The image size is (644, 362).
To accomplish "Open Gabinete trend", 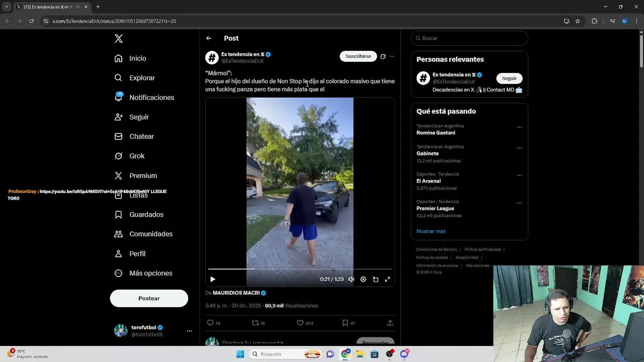I will tap(428, 153).
